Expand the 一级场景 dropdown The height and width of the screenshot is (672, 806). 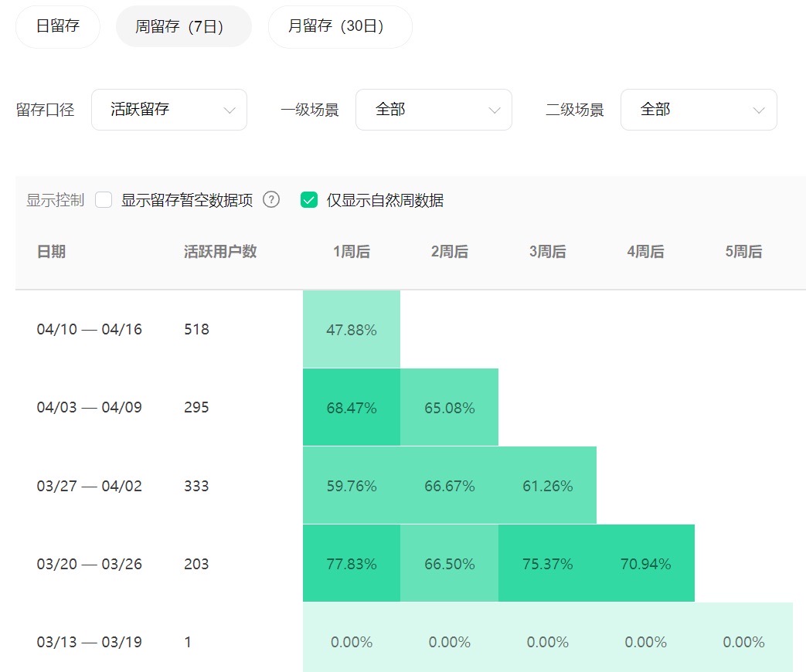coord(434,110)
